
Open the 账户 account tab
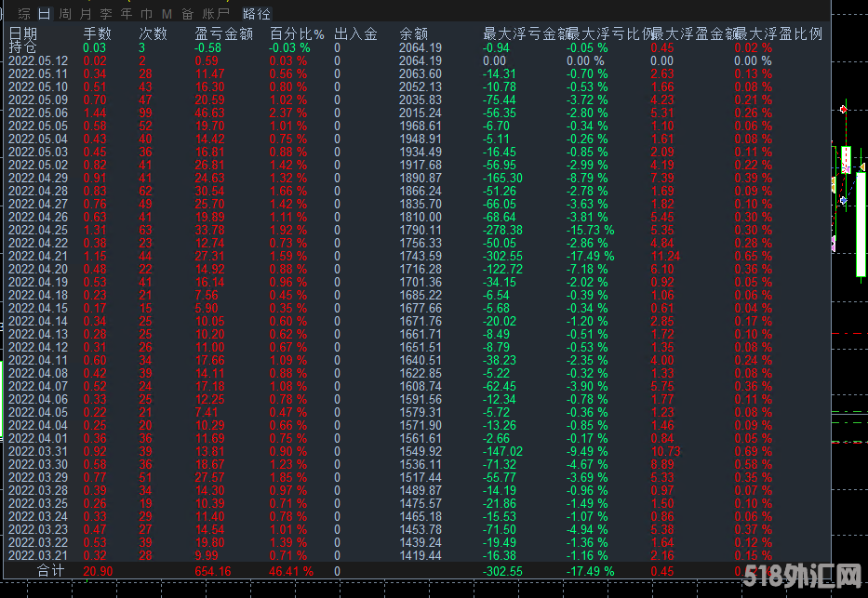pos(216,14)
